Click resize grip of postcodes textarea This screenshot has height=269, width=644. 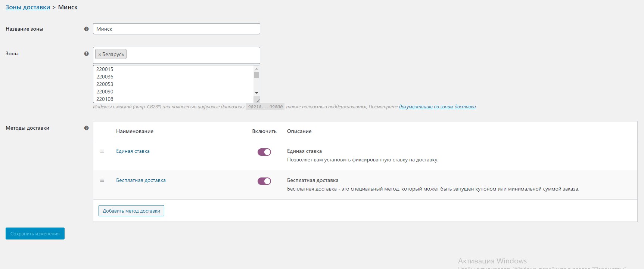coord(257,100)
